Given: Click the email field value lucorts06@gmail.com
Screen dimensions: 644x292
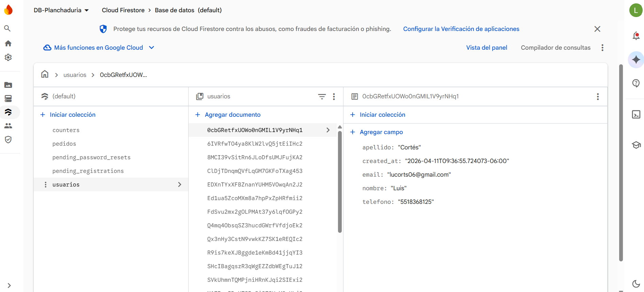Looking at the screenshot, I should (419, 175).
